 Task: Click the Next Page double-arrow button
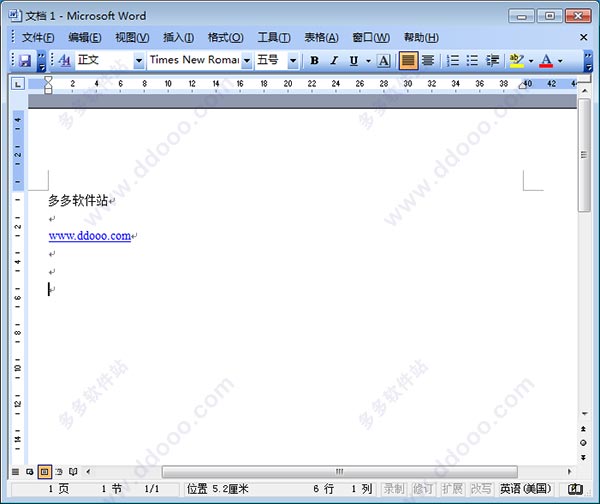pyautogui.click(x=583, y=457)
